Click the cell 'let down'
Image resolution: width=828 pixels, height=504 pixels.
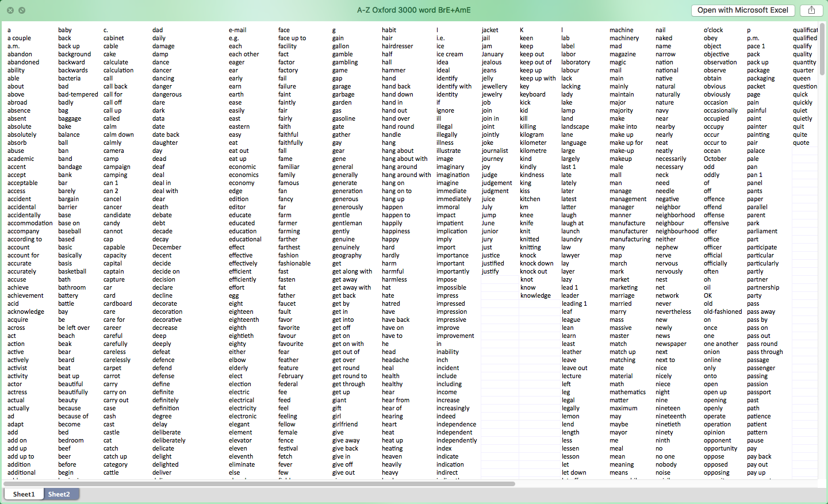tap(574, 472)
